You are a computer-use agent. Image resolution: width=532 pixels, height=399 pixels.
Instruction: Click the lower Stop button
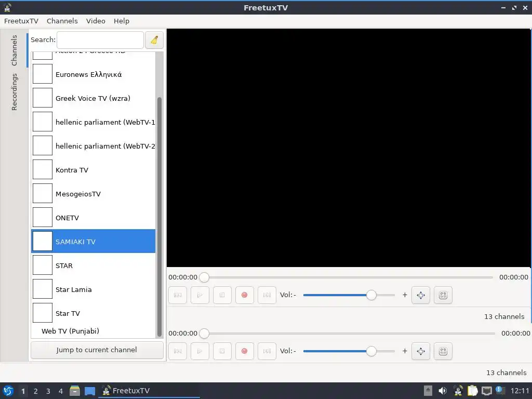(x=222, y=351)
